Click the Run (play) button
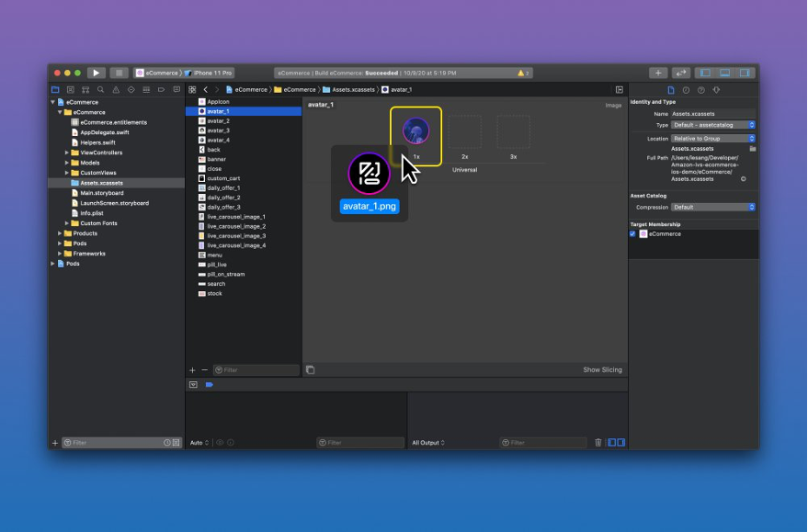This screenshot has width=808, height=532. (x=96, y=73)
